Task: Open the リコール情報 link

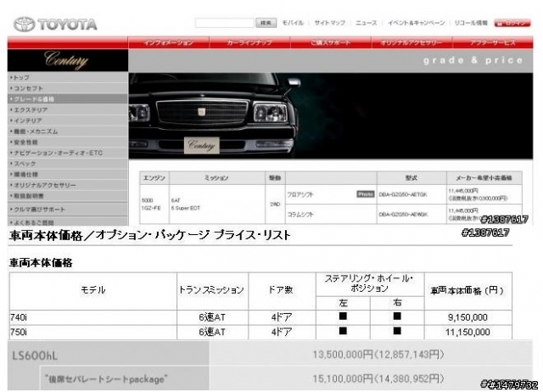Action: click(471, 23)
